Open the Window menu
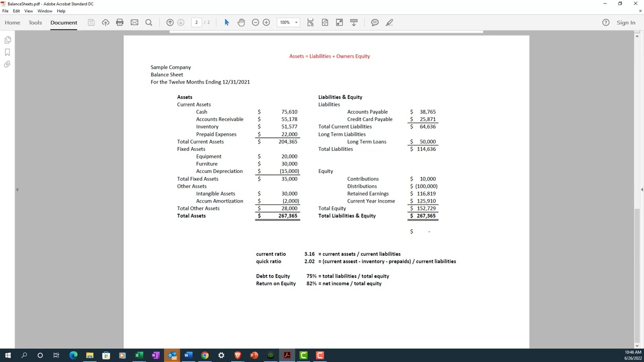Image resolution: width=644 pixels, height=362 pixels. tap(45, 11)
